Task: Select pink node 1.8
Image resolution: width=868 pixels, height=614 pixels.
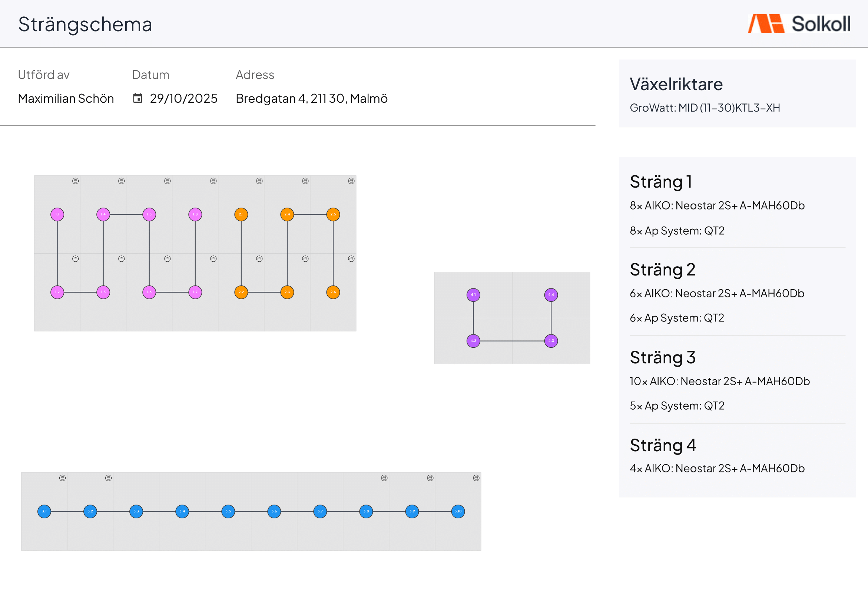Action: [x=195, y=215]
